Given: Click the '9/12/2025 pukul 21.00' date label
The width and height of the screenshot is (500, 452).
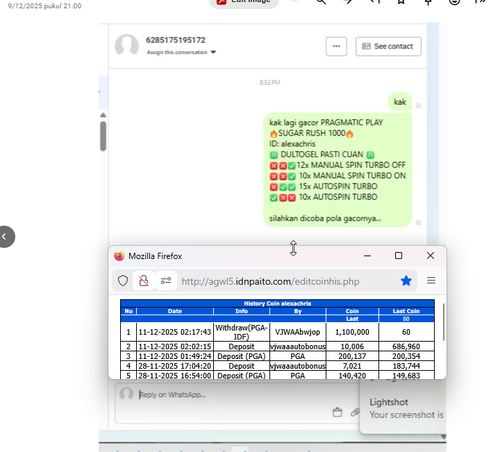Looking at the screenshot, I should click(x=45, y=6).
